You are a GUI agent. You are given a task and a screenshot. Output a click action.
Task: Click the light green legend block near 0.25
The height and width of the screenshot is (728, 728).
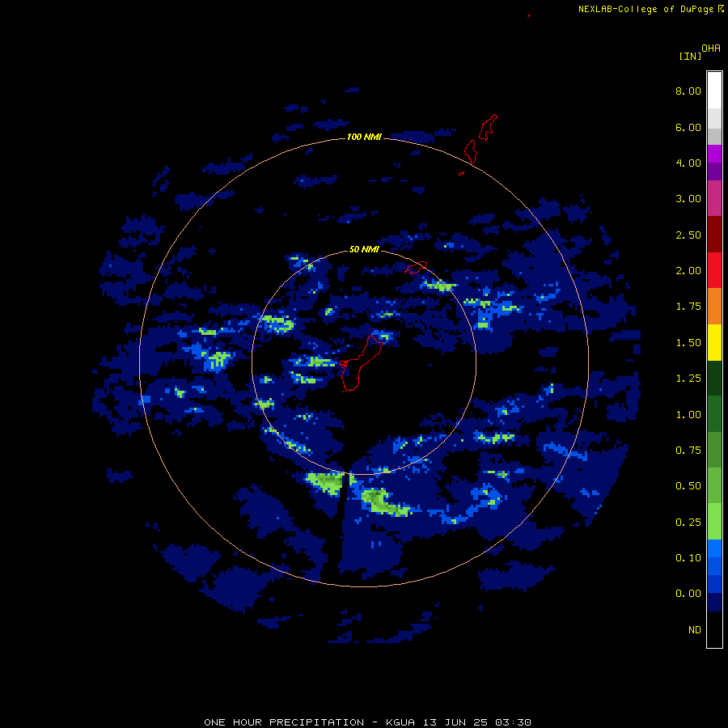pyautogui.click(x=714, y=522)
